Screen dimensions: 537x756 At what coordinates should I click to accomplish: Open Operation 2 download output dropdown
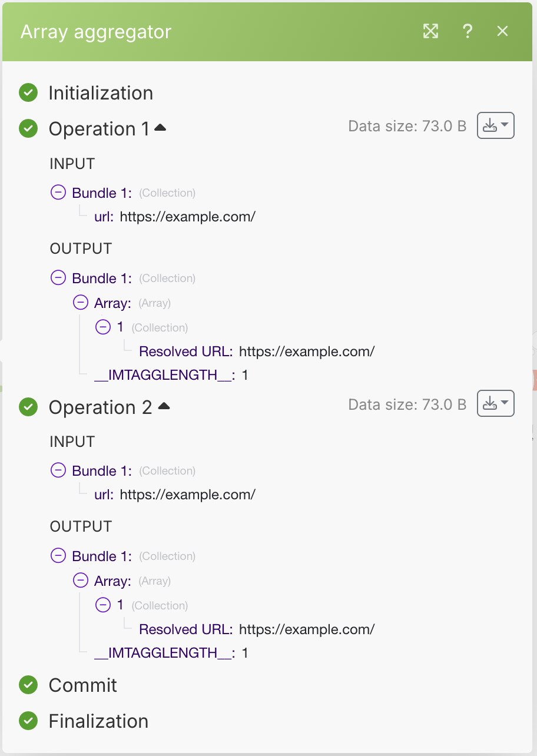pyautogui.click(x=496, y=403)
